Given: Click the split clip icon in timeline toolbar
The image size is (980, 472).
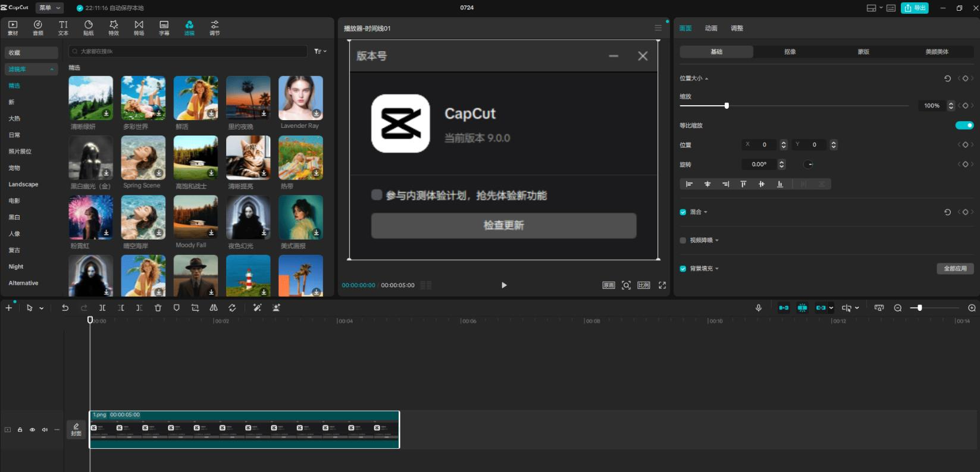Looking at the screenshot, I should point(102,308).
